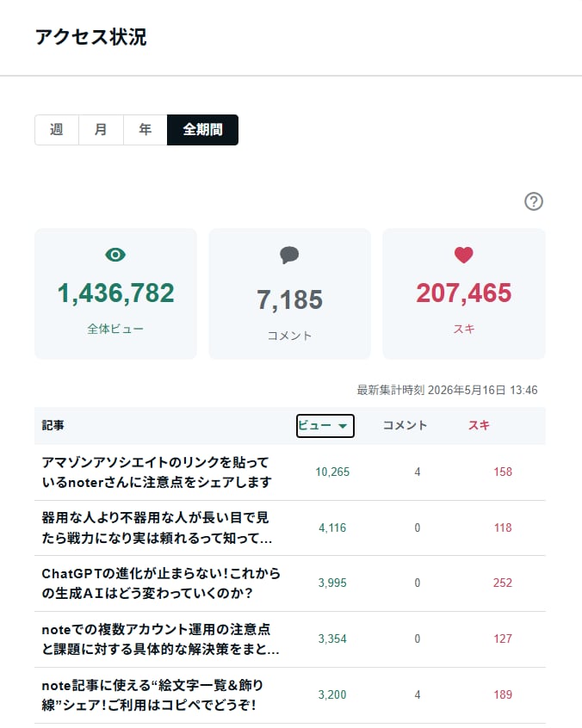Click the 最新集計時刻 timestamp text

[447, 390]
